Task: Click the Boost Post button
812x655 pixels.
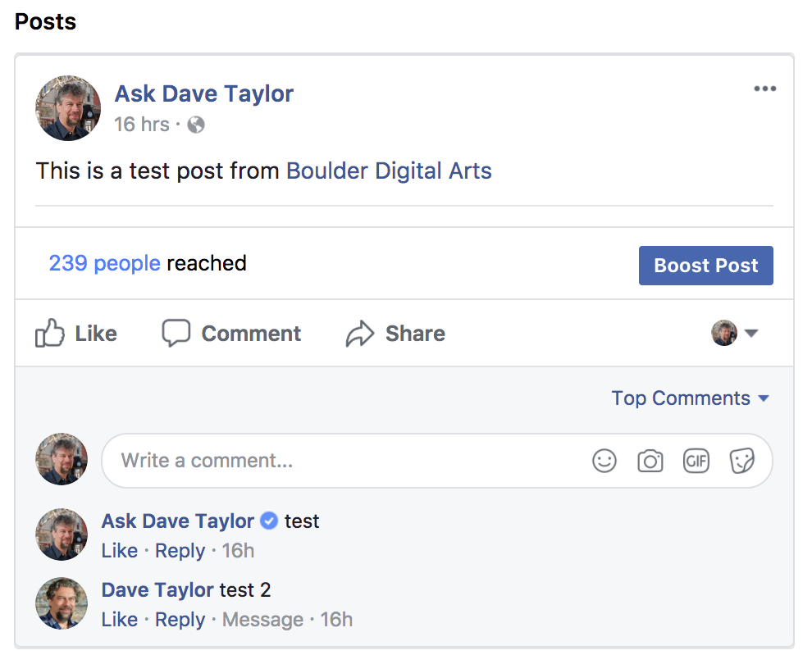Action: click(706, 266)
